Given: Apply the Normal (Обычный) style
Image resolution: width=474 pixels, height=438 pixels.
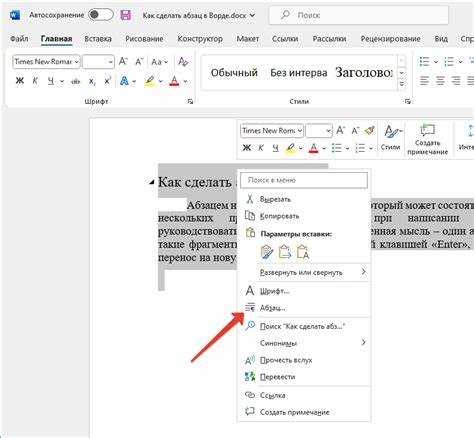Looking at the screenshot, I should coord(234,73).
